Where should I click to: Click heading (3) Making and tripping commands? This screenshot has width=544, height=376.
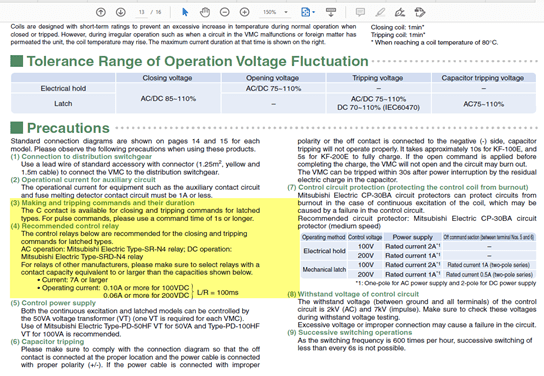tap(102, 203)
